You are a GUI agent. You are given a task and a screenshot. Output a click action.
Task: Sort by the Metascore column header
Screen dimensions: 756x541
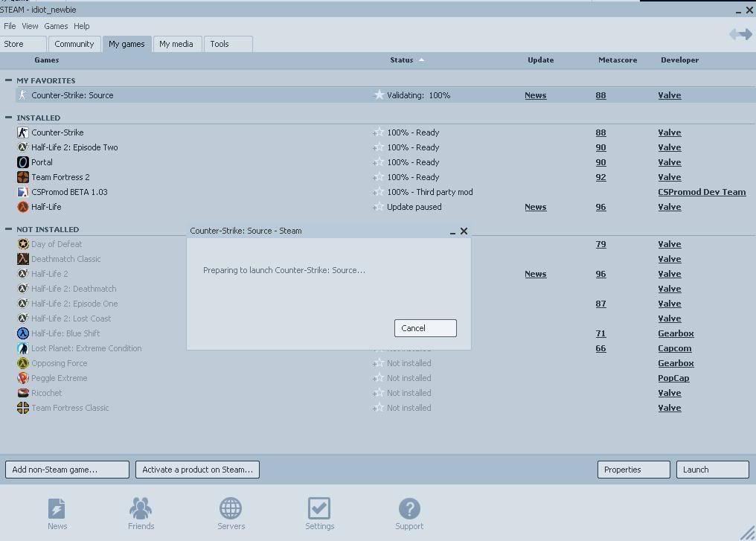[618, 60]
